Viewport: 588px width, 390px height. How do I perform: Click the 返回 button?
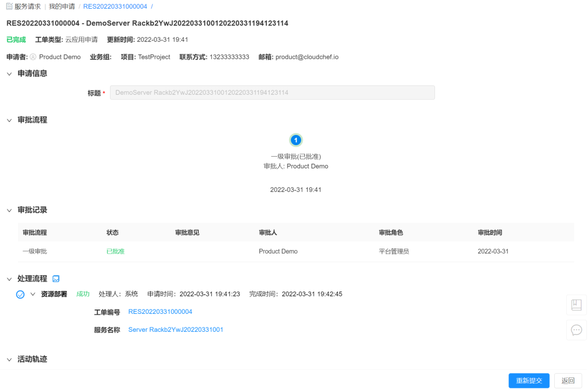click(568, 381)
